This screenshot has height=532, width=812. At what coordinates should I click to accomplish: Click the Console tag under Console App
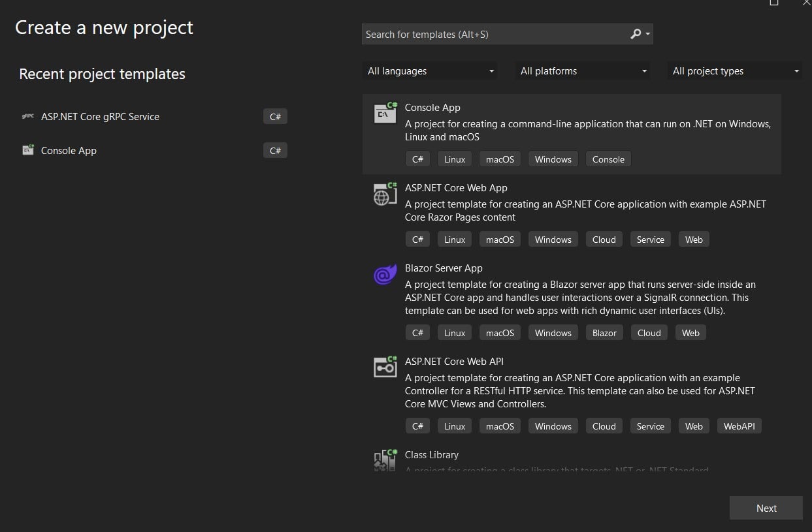[x=608, y=159]
